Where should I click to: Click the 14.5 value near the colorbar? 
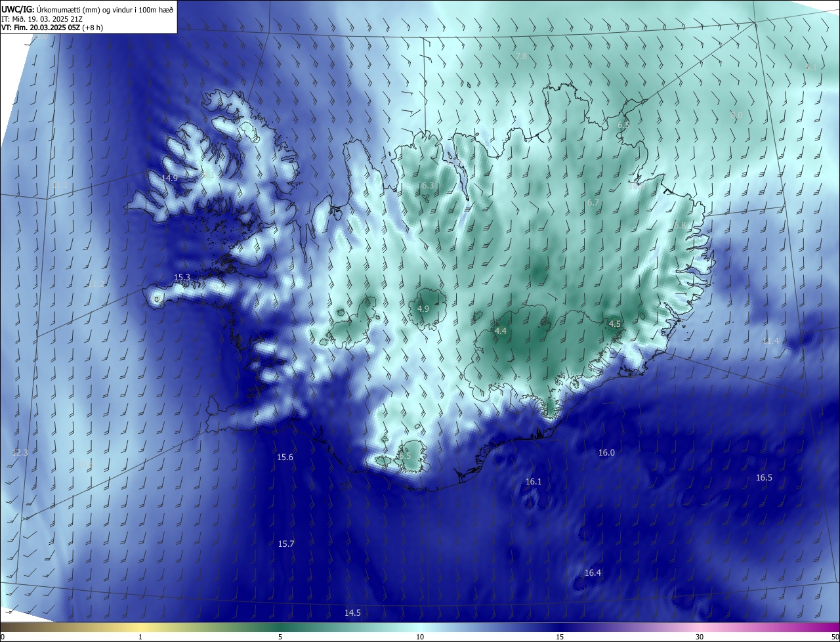[x=352, y=612]
